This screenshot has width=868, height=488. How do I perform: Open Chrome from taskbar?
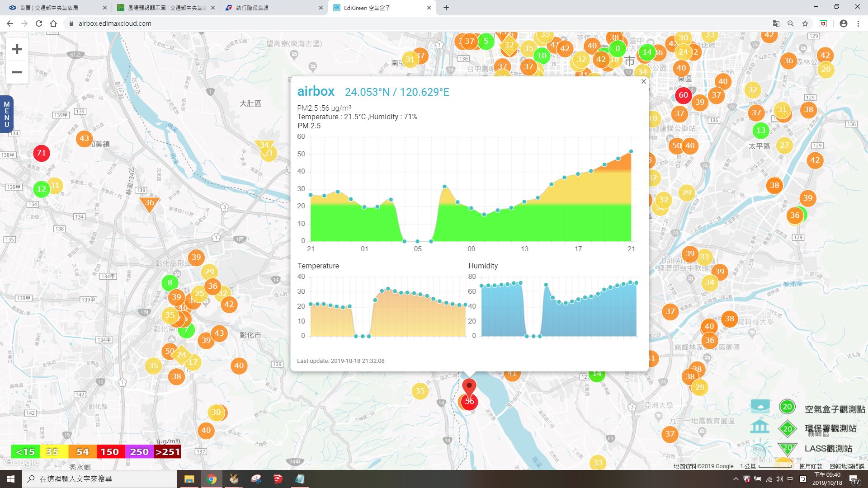(x=211, y=479)
